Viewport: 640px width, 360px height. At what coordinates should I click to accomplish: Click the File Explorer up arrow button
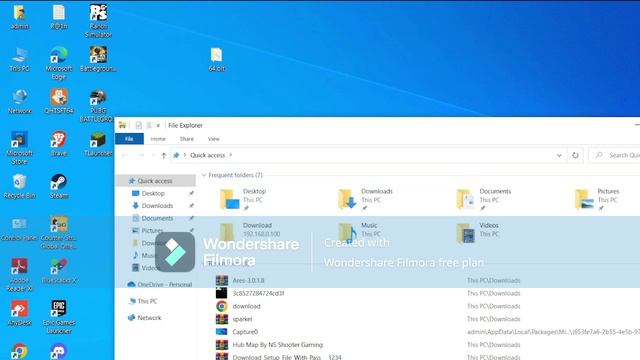coord(164,156)
